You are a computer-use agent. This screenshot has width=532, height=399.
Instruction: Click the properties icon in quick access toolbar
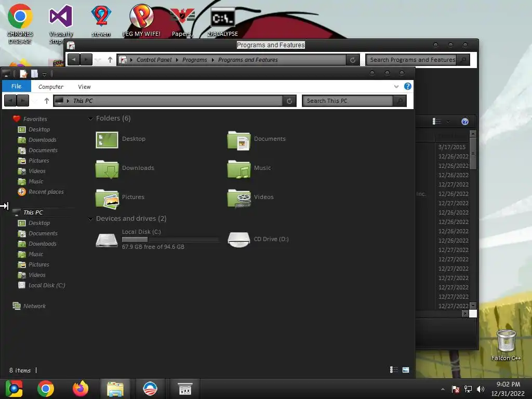coord(23,74)
